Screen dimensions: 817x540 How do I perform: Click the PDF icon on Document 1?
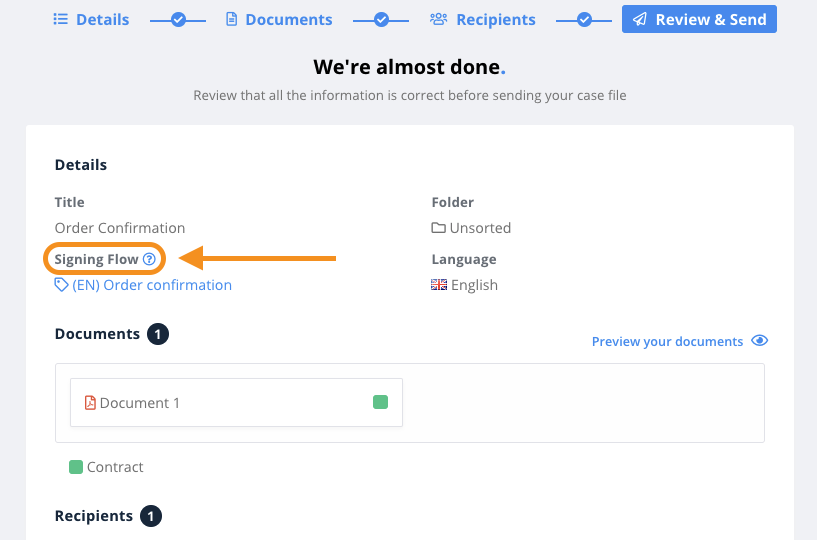(90, 403)
